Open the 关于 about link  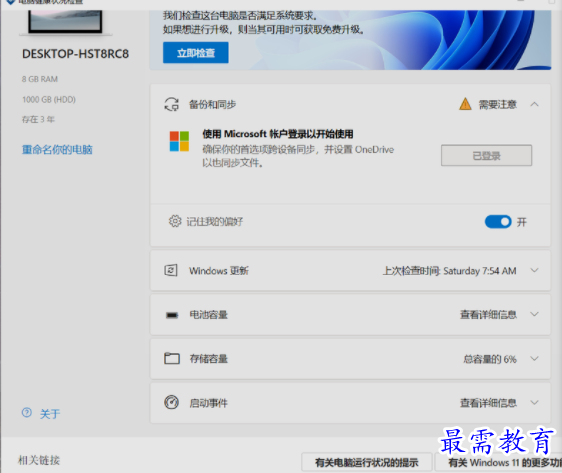click(50, 414)
